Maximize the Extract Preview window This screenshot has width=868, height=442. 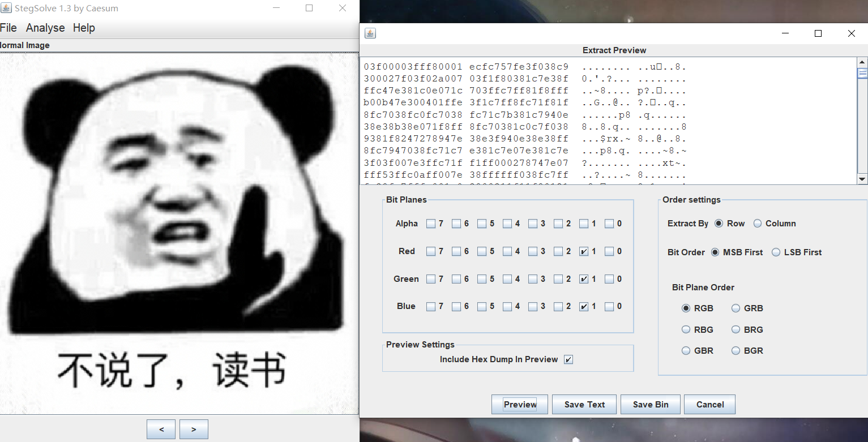(818, 33)
